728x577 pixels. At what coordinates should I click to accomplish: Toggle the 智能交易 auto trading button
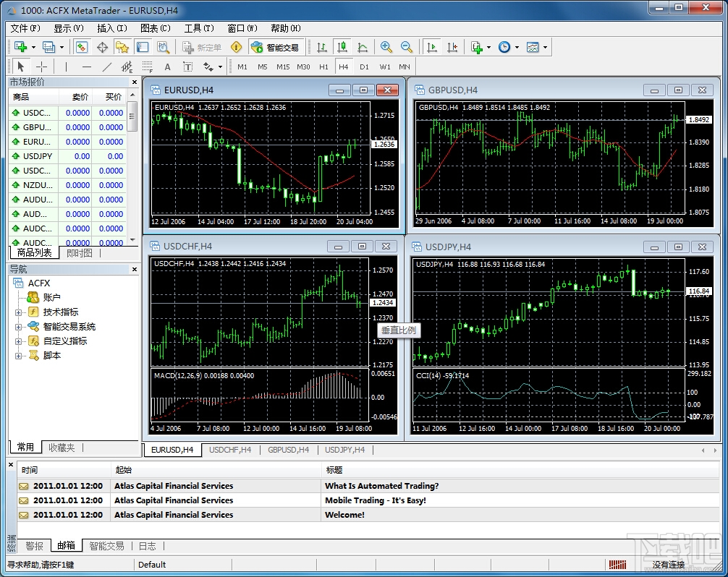point(276,48)
